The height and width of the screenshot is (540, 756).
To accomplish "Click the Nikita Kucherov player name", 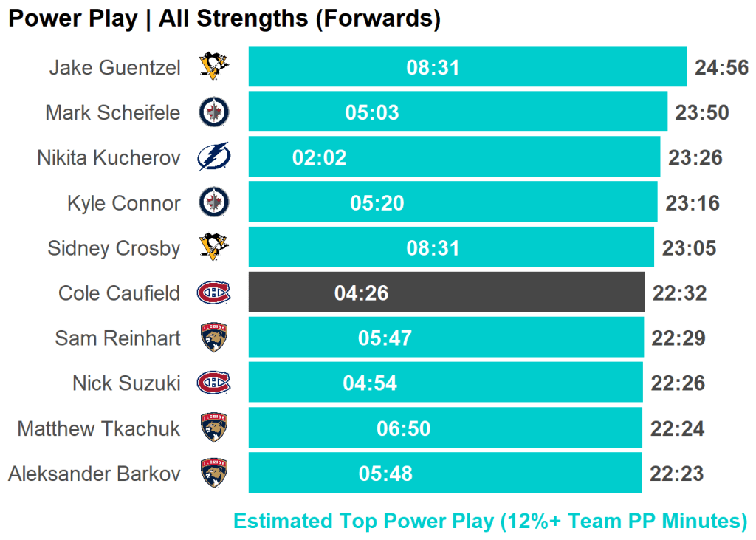I will point(109,157).
